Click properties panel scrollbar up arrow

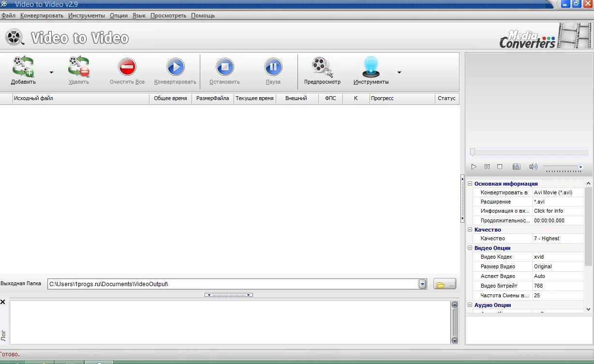pyautogui.click(x=588, y=184)
